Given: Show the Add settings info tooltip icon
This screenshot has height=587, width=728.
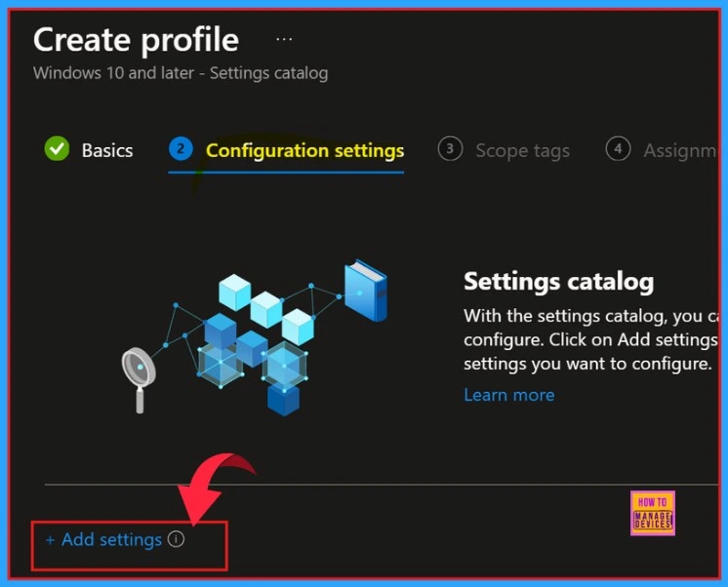Looking at the screenshot, I should pyautogui.click(x=176, y=539).
